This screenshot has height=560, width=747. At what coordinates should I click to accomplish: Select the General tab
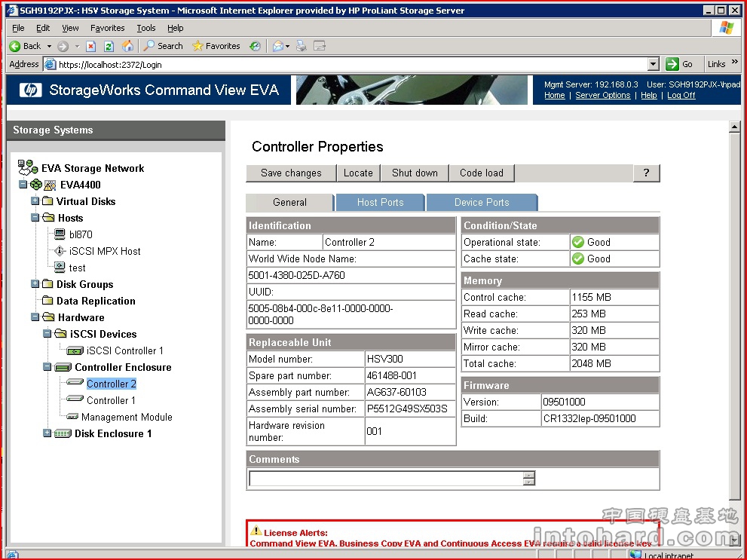coord(289,203)
